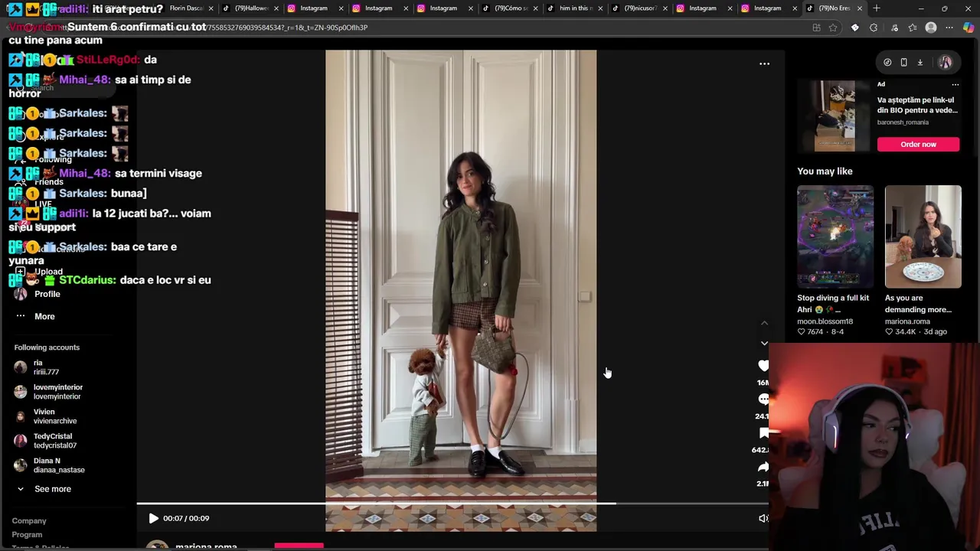This screenshot has width=980, height=551.
Task: Seek on the video progress bar
Action: pos(452,504)
